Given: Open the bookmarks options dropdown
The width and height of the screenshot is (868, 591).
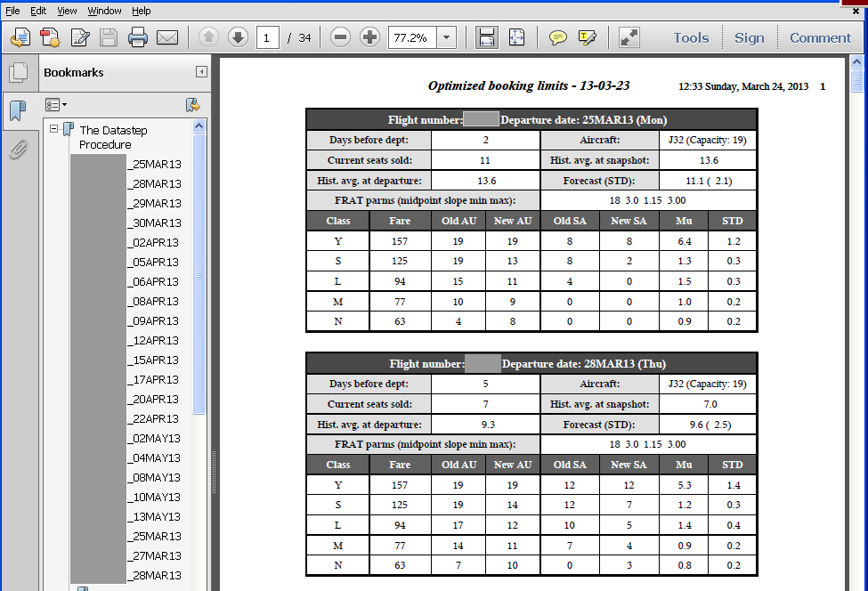Looking at the screenshot, I should pyautogui.click(x=56, y=105).
